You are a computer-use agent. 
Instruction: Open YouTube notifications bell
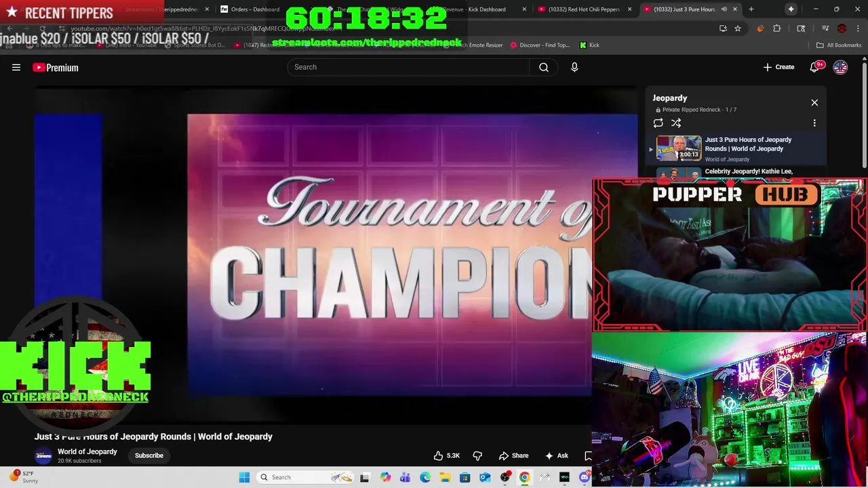[x=815, y=67]
